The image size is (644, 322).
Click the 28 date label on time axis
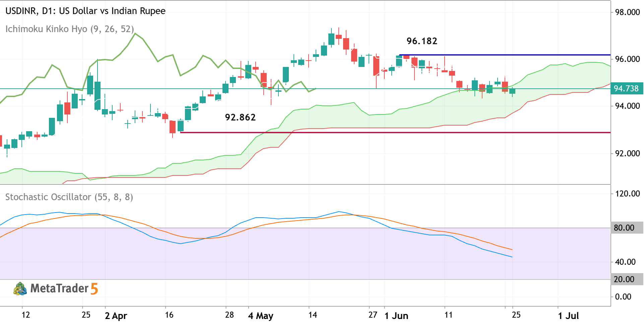pyautogui.click(x=230, y=315)
